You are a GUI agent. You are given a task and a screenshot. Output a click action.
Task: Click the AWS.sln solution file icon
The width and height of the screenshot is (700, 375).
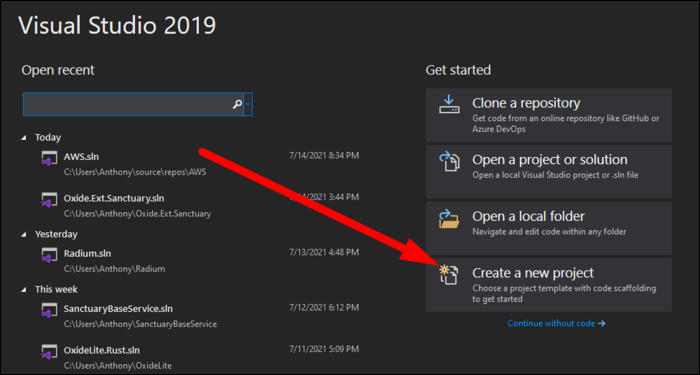pyautogui.click(x=49, y=159)
